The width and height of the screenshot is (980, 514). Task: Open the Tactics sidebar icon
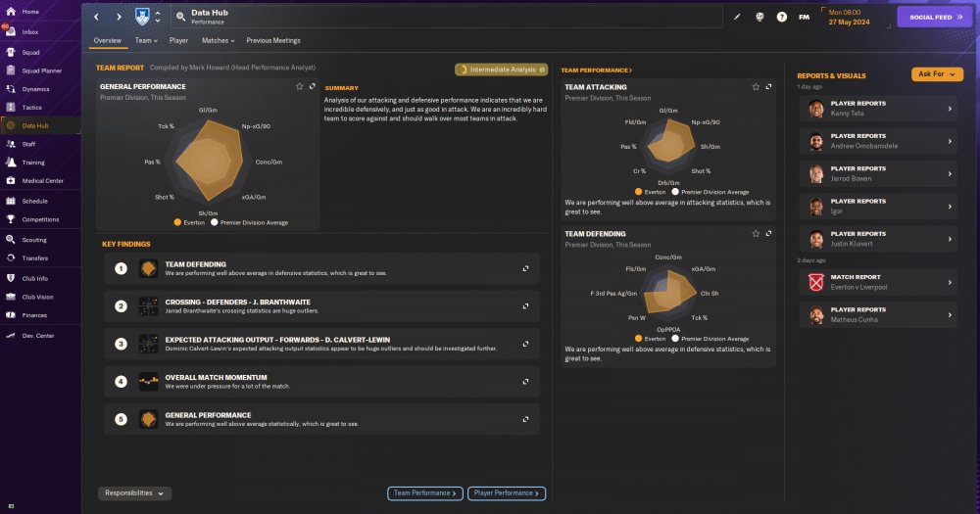(11, 108)
